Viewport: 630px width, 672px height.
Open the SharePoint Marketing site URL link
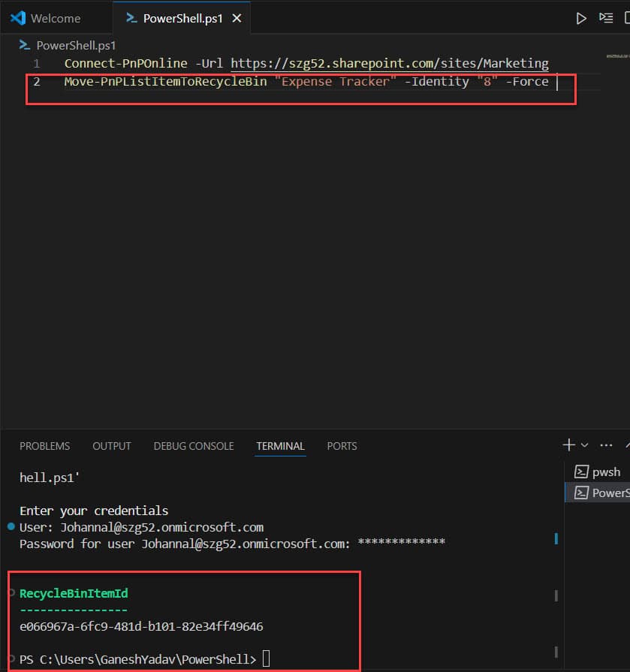point(390,63)
